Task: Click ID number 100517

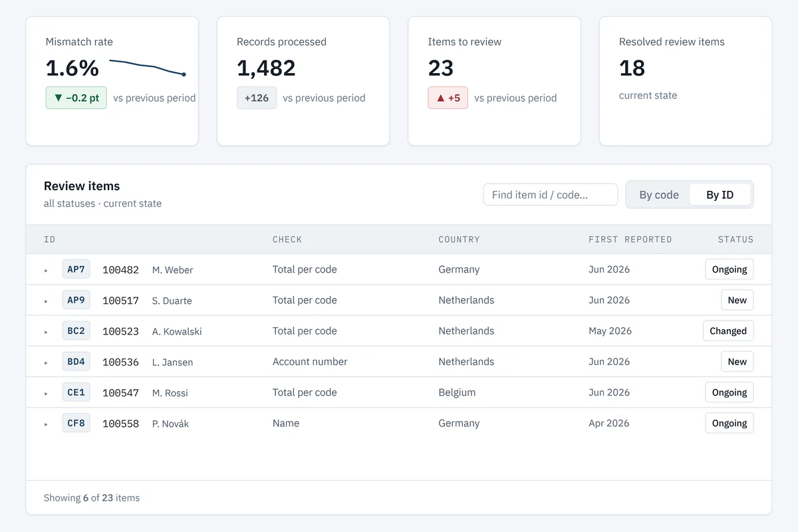Action: click(120, 301)
